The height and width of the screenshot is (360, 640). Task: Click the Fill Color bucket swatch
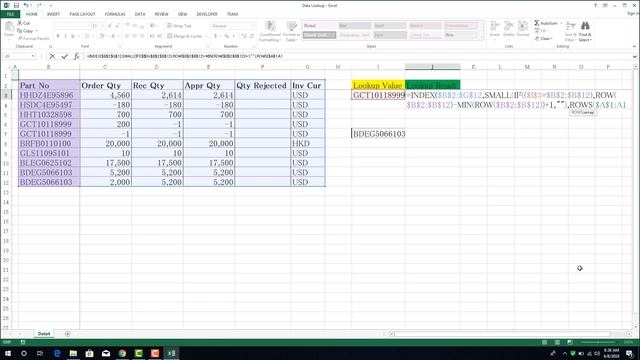(x=102, y=36)
